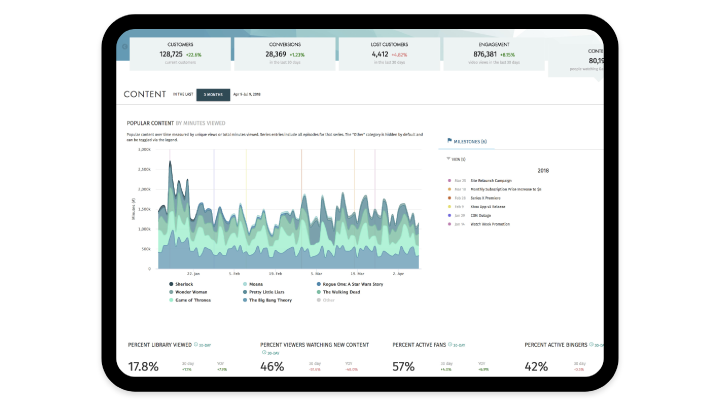Click the clock icon beside Percent Active Fans
The width and height of the screenshot is (720, 412).
(x=450, y=344)
